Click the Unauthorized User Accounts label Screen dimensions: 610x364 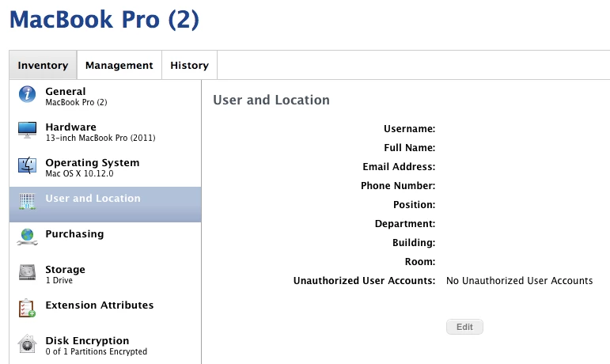[364, 281]
